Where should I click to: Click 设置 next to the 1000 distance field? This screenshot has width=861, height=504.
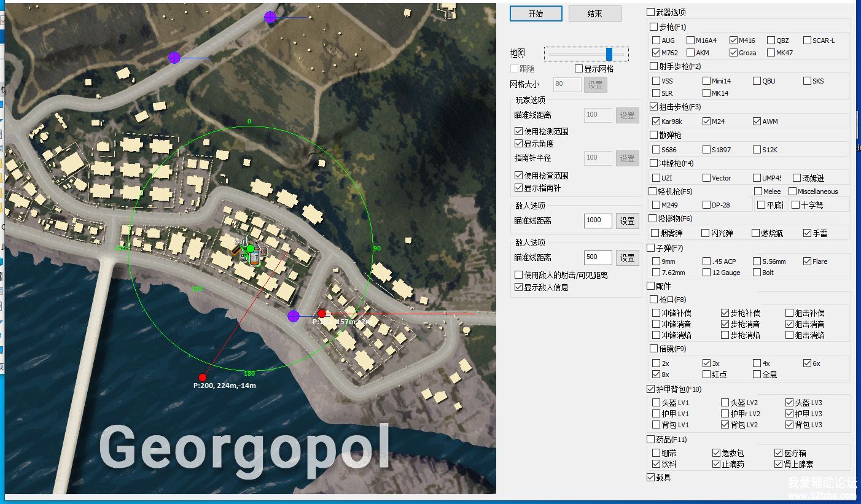(627, 221)
